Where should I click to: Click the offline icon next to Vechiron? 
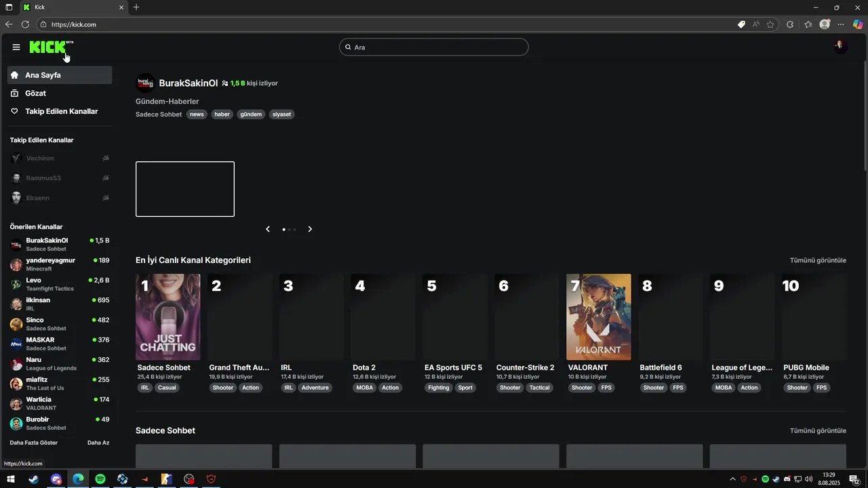point(106,158)
